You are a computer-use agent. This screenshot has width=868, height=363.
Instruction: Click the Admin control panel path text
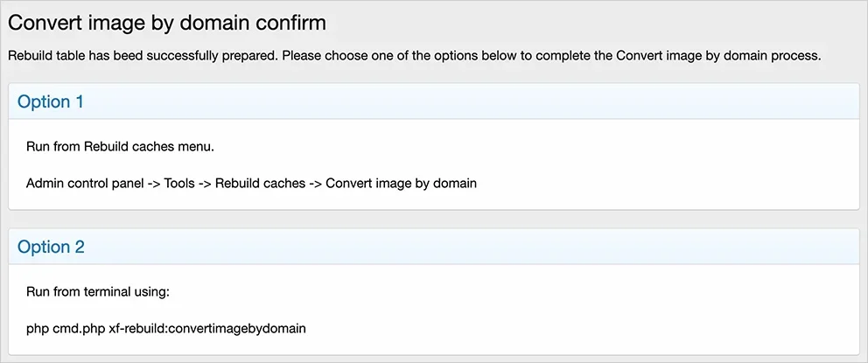coord(251,183)
